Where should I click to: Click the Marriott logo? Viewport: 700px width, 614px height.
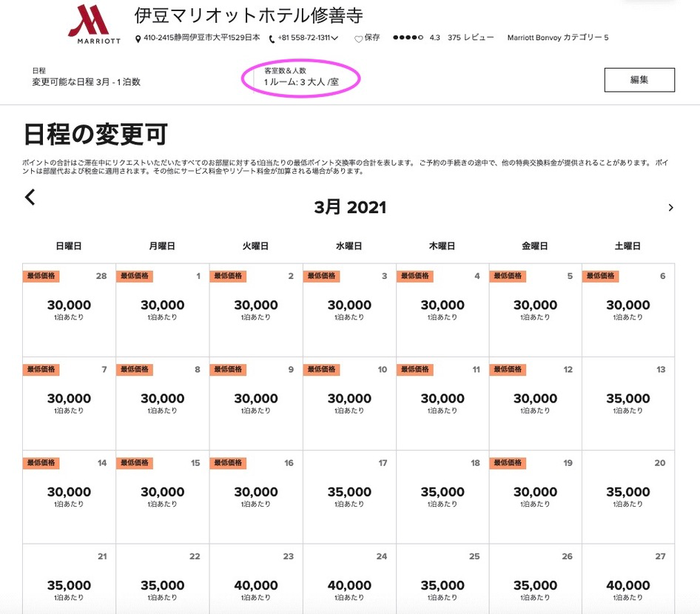pyautogui.click(x=93, y=24)
